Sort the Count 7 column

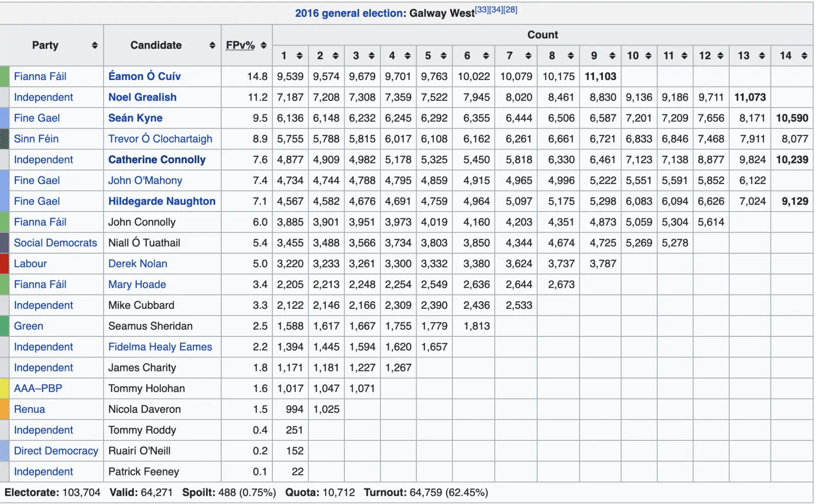click(x=528, y=56)
